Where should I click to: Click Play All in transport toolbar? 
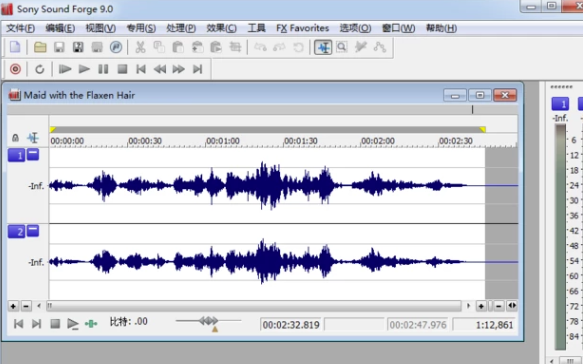pyautogui.click(x=65, y=69)
